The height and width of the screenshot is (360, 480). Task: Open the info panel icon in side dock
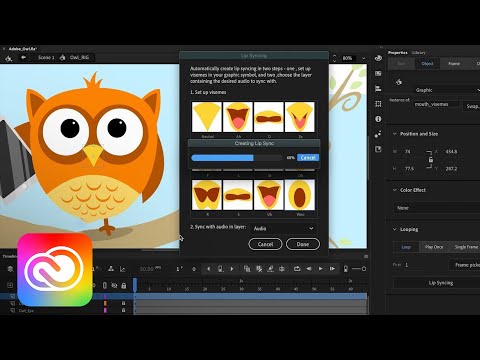tap(378, 119)
